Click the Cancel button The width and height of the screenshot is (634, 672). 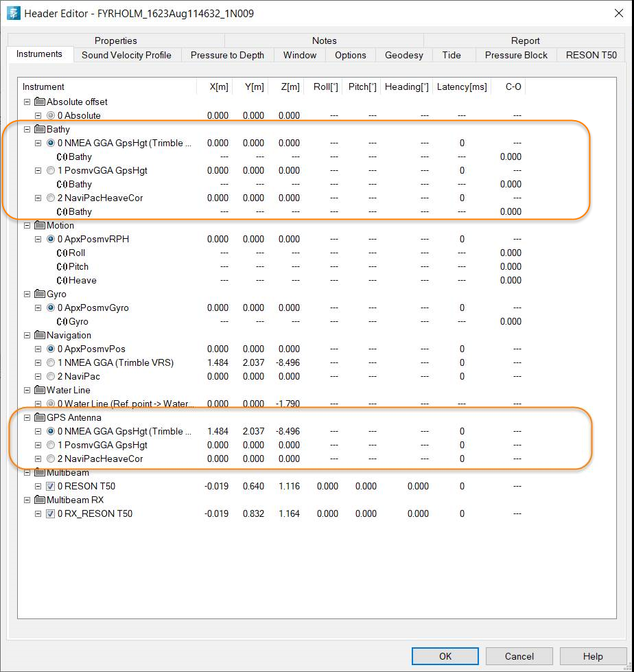click(519, 656)
